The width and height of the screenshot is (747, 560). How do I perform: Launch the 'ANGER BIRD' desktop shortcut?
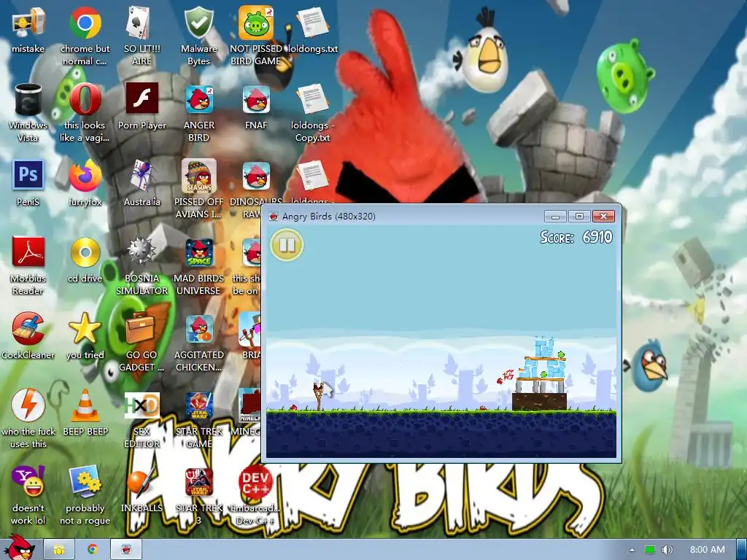pyautogui.click(x=198, y=99)
